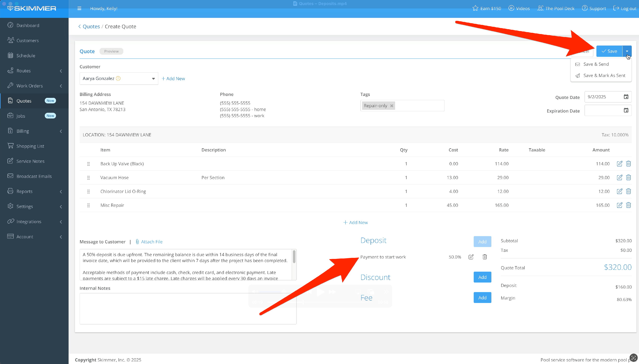Remove the Repair-only tag
The height and width of the screenshot is (364, 639).
tap(392, 106)
